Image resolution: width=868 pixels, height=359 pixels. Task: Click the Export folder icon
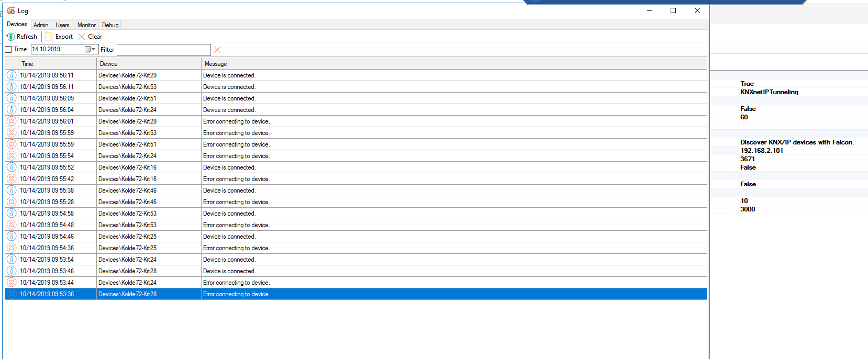coord(49,37)
